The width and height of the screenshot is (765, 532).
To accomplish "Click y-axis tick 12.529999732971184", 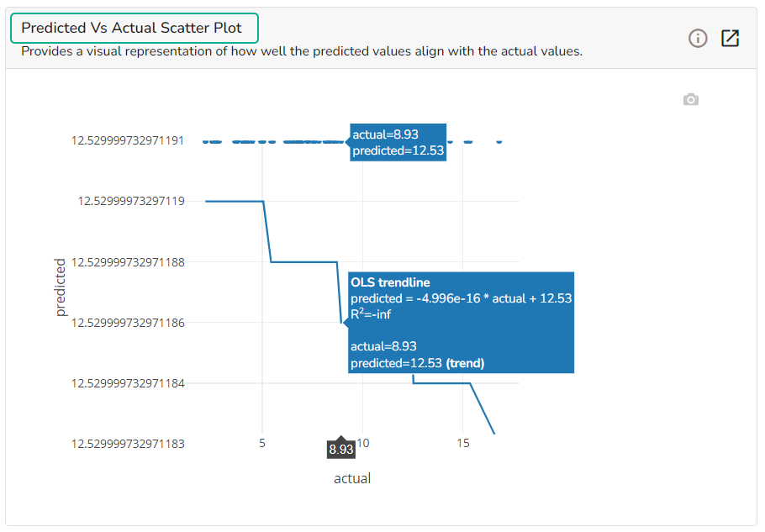I will (128, 382).
